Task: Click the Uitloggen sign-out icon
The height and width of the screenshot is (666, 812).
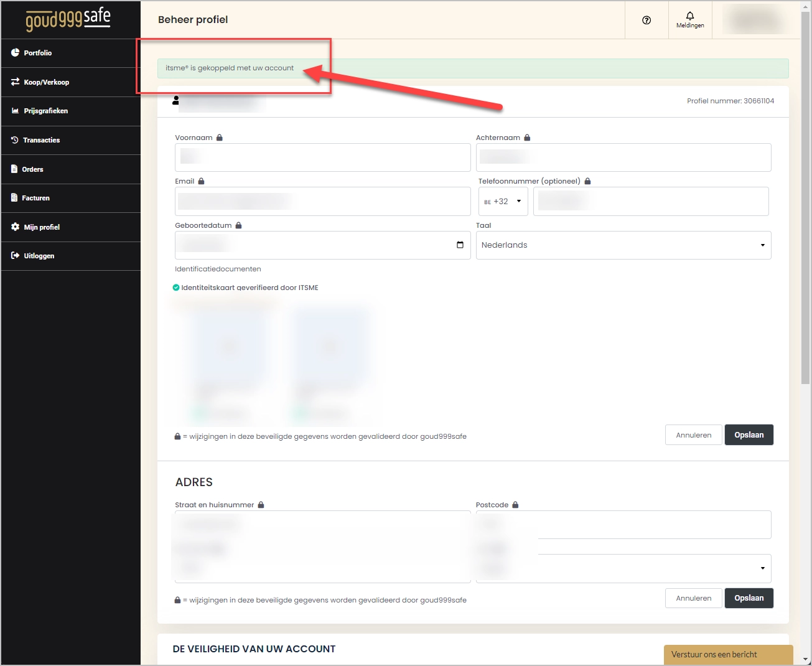Action: tap(16, 256)
